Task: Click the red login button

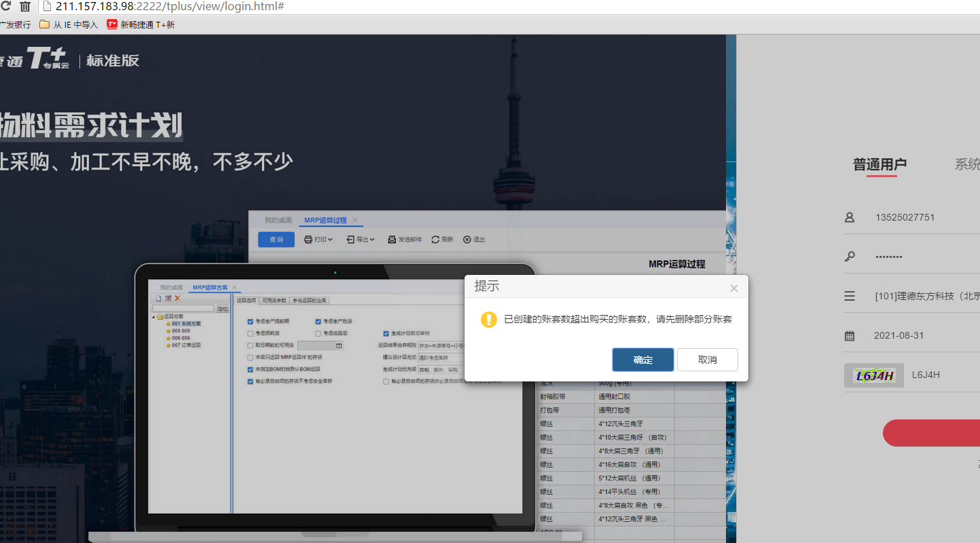Action: [x=931, y=433]
